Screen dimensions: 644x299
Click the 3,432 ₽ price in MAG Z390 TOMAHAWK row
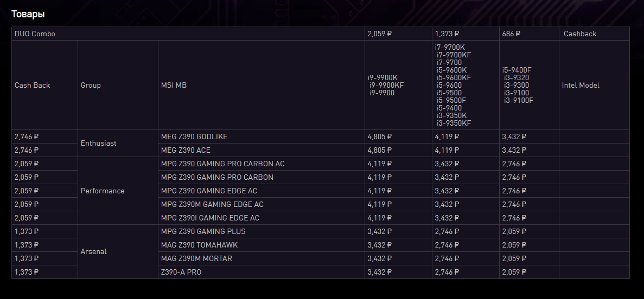(x=379, y=245)
